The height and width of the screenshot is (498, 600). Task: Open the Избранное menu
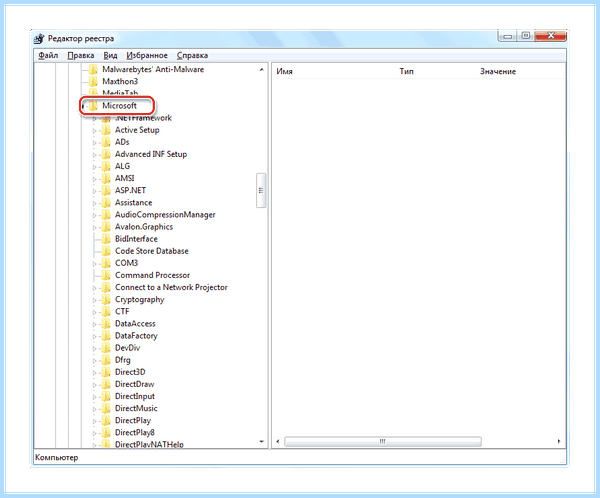(x=147, y=56)
